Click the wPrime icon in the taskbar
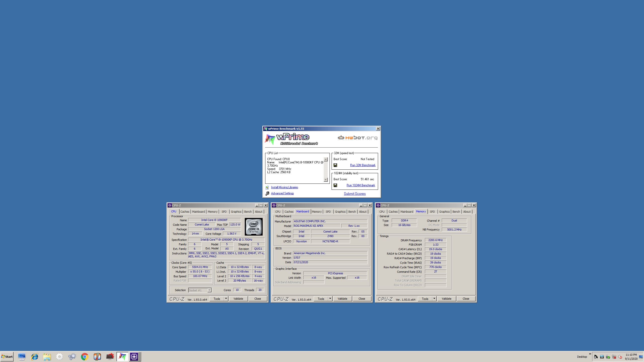Screen dimensions: 644x362 122,356
